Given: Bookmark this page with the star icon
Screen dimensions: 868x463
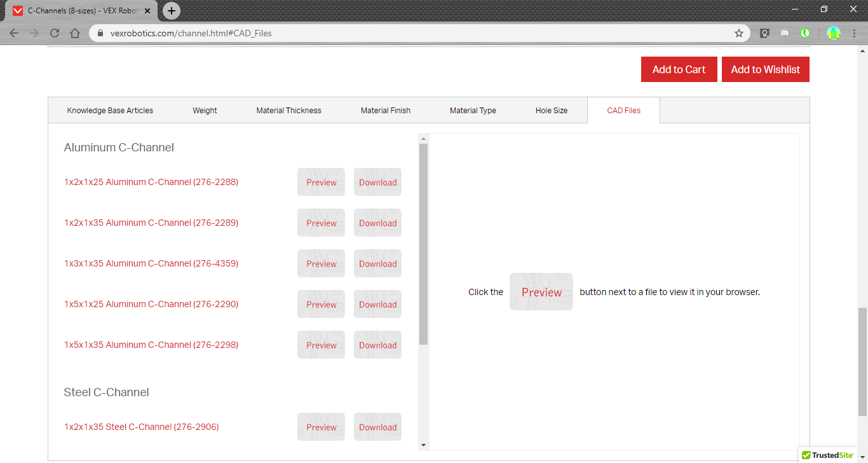Looking at the screenshot, I should pos(738,33).
